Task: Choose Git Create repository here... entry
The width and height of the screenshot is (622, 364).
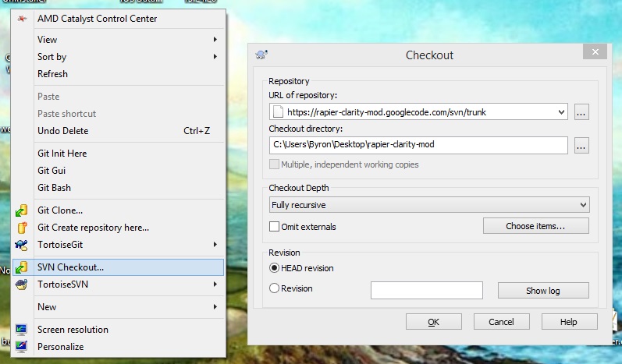Action: coord(118,228)
